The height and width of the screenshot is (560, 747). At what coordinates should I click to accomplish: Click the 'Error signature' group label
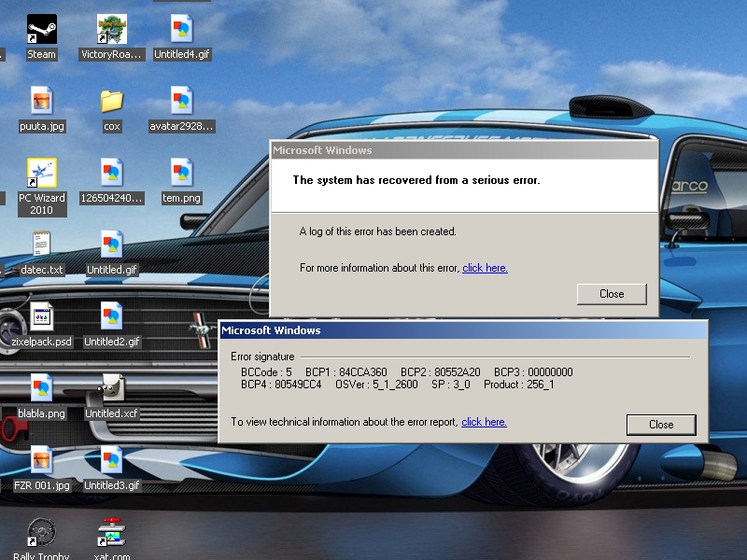[262, 357]
